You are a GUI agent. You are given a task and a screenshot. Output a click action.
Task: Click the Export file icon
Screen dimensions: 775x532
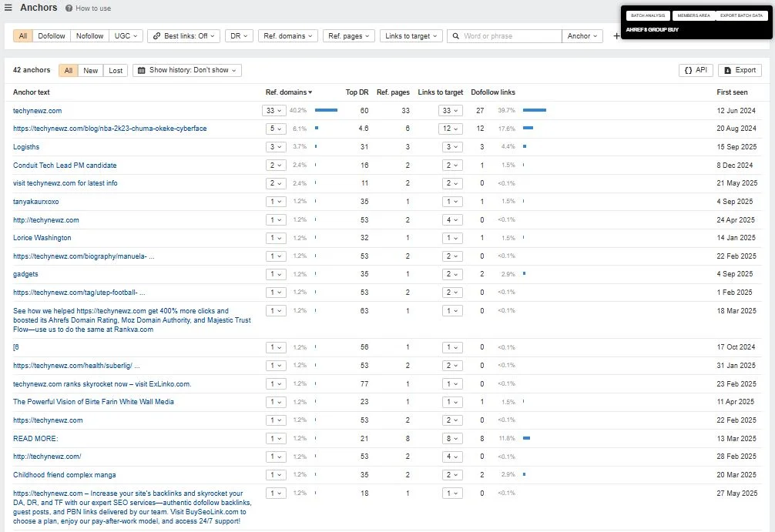[x=727, y=70]
